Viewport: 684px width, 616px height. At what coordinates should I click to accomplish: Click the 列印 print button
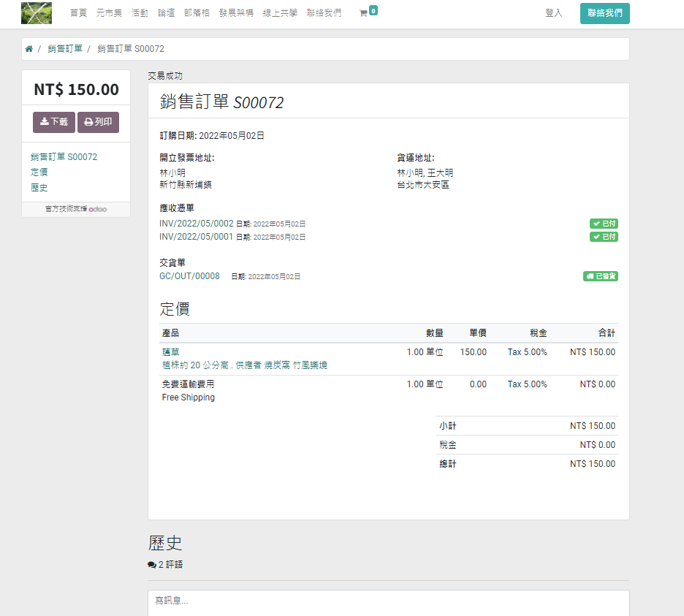pos(98,122)
